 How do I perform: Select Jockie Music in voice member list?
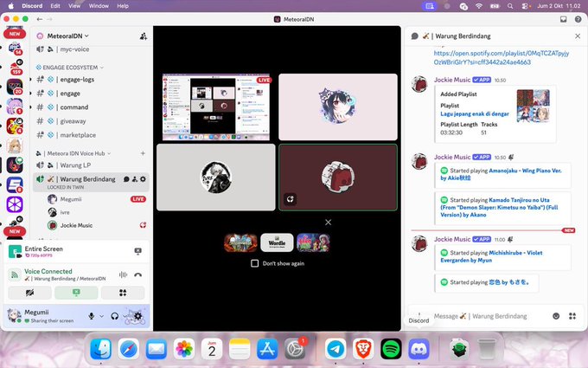(x=96, y=225)
